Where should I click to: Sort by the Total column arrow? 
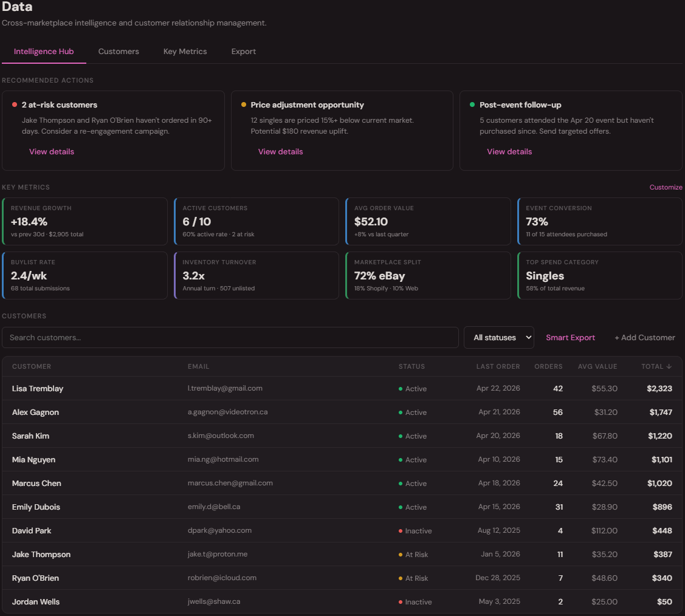coord(669,366)
